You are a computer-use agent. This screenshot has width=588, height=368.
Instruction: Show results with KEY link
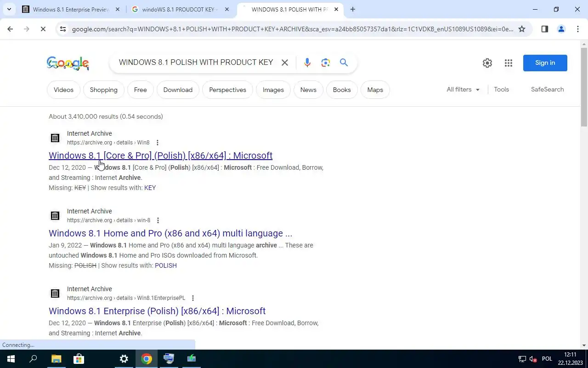pos(150,188)
